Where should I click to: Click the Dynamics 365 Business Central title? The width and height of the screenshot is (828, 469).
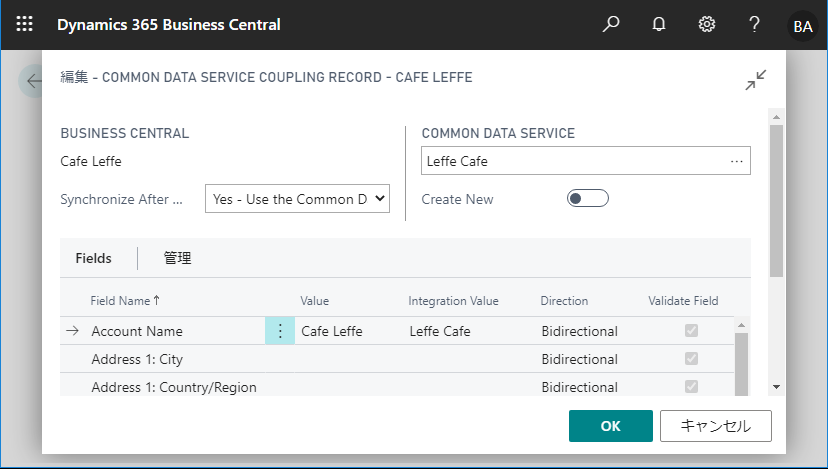tap(168, 25)
